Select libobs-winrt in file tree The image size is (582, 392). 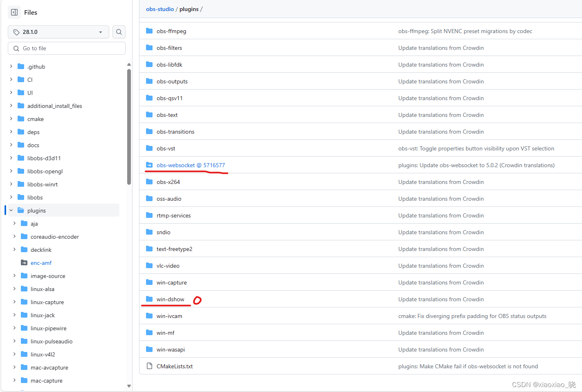click(43, 184)
